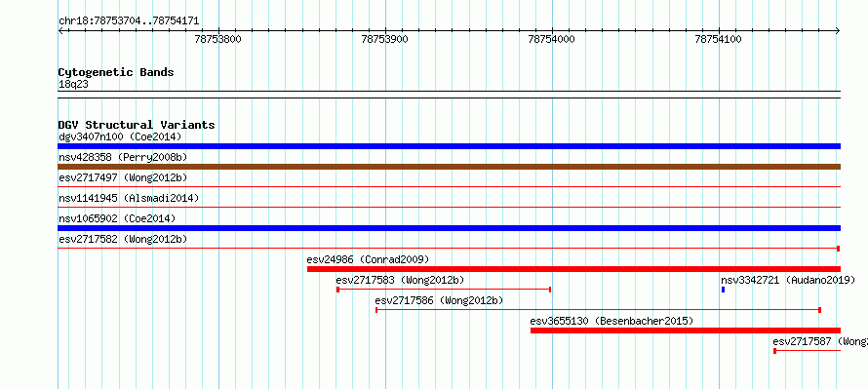Click the esv24986 (Conrad2009) red bar
The height and width of the screenshot is (389, 868).
[x=573, y=269]
